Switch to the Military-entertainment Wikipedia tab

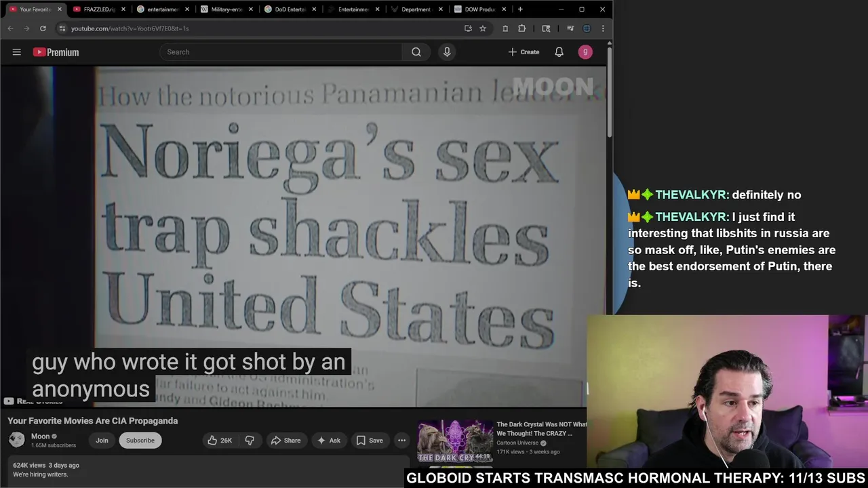point(226,9)
